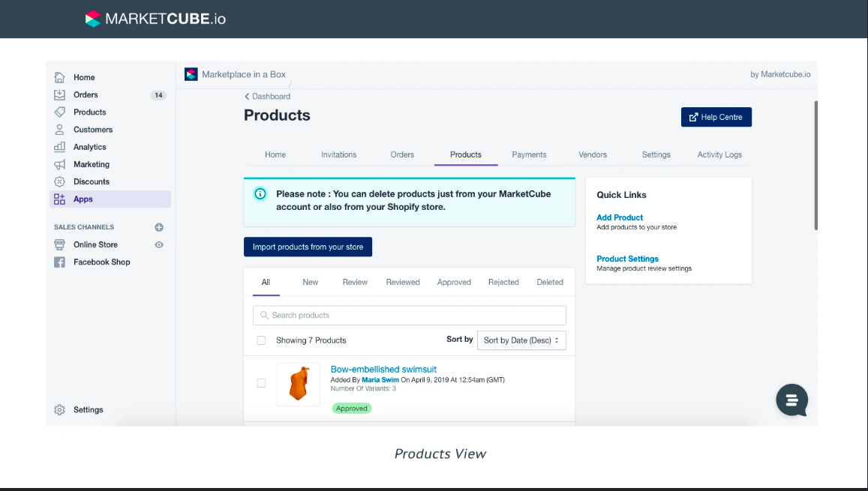Screen dimensions: 868x491
Task: Open the Product Settings quick link
Action: (627, 259)
